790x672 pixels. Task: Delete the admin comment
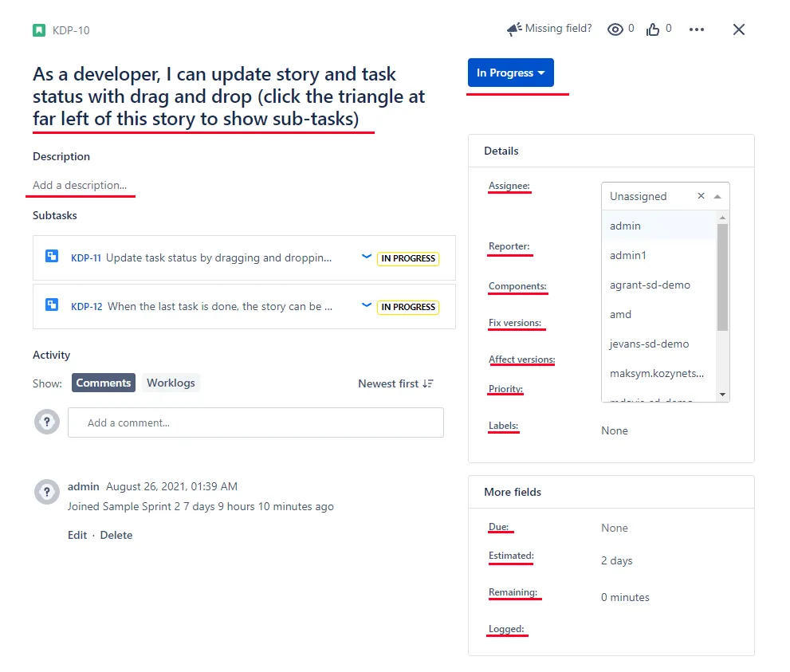116,535
